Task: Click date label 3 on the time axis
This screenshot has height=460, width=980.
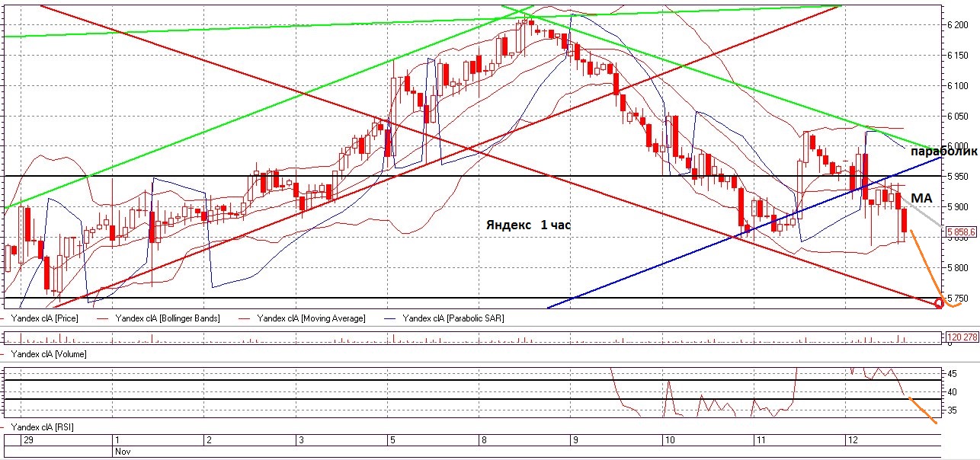Action: [x=301, y=440]
